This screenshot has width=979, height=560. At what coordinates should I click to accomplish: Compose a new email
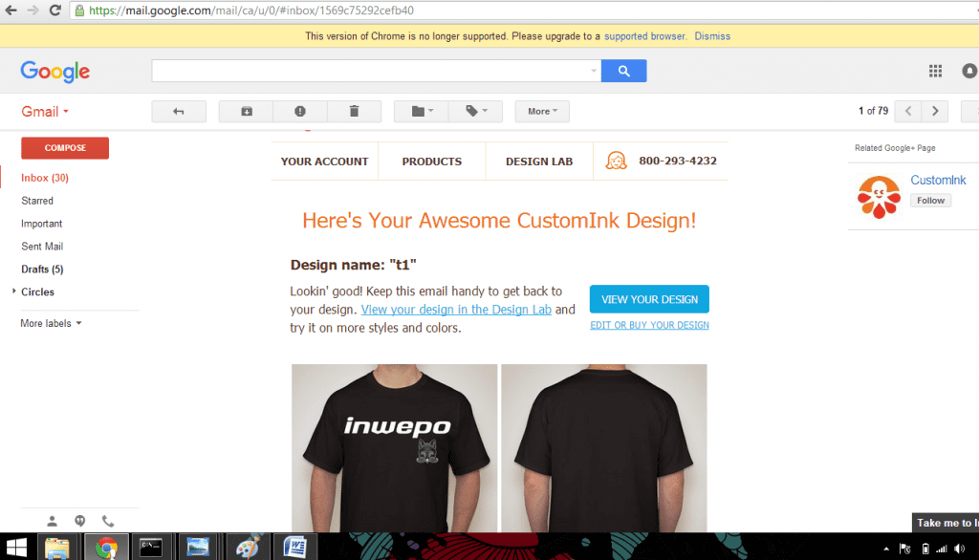click(65, 148)
